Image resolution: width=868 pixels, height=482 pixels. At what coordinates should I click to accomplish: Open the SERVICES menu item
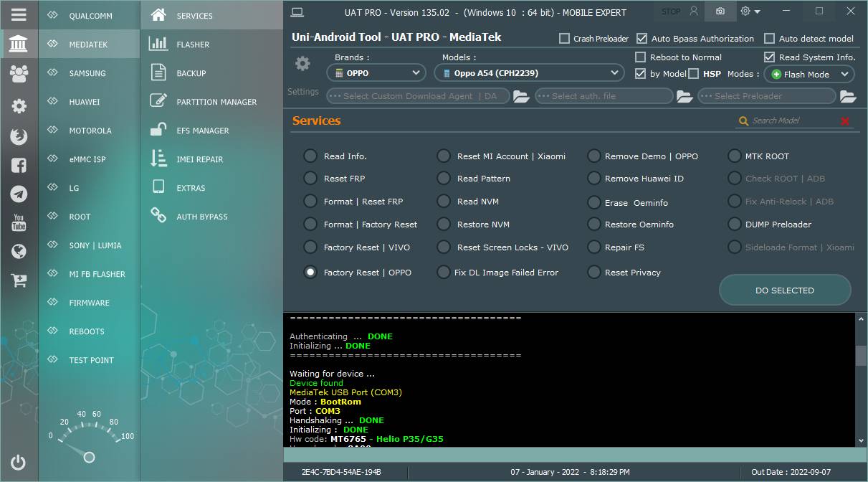pos(212,15)
